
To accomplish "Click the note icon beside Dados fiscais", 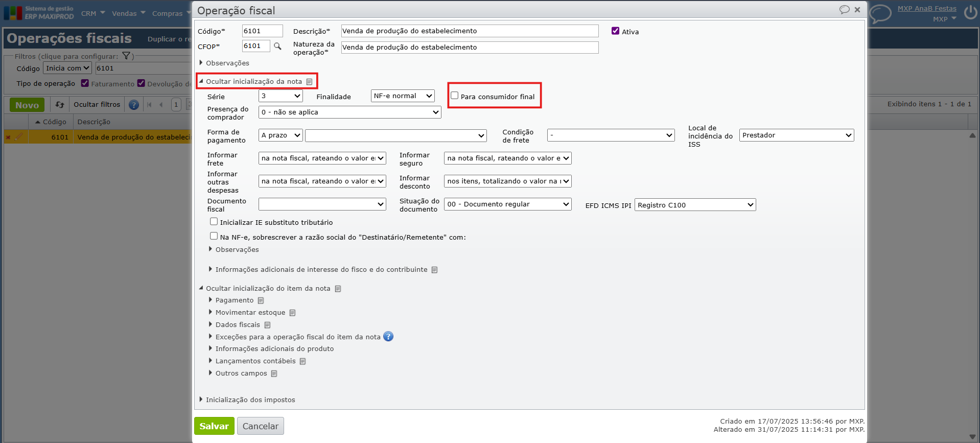I will coord(267,325).
